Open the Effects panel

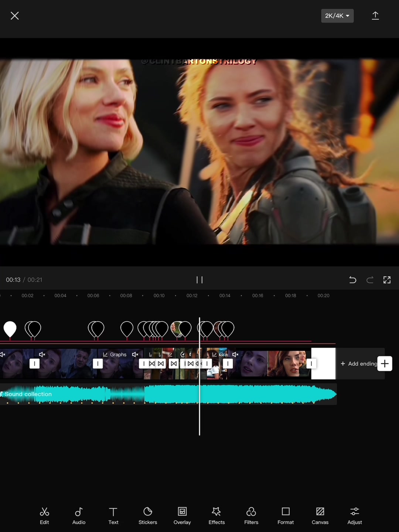216,516
